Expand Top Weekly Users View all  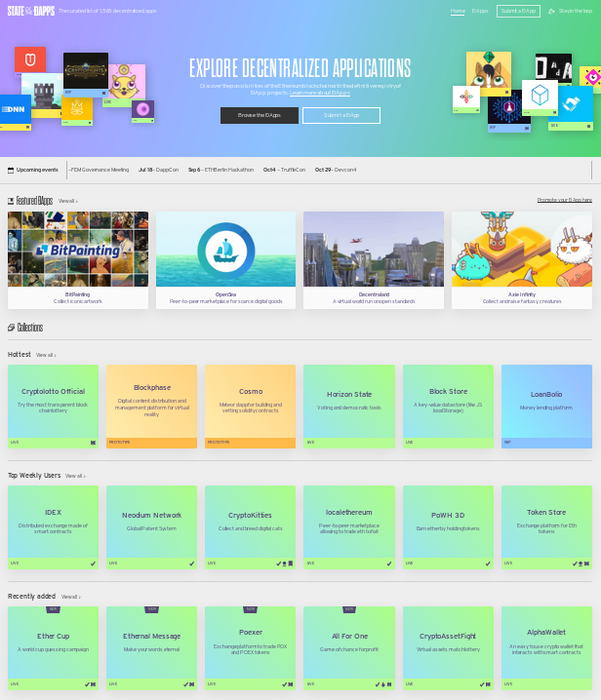click(x=75, y=477)
